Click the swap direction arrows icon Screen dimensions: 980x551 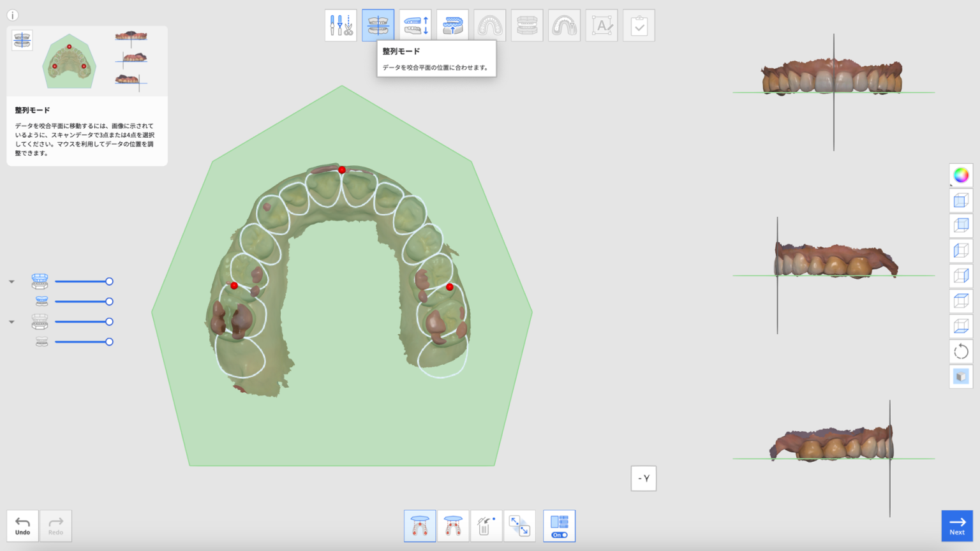[519, 525]
